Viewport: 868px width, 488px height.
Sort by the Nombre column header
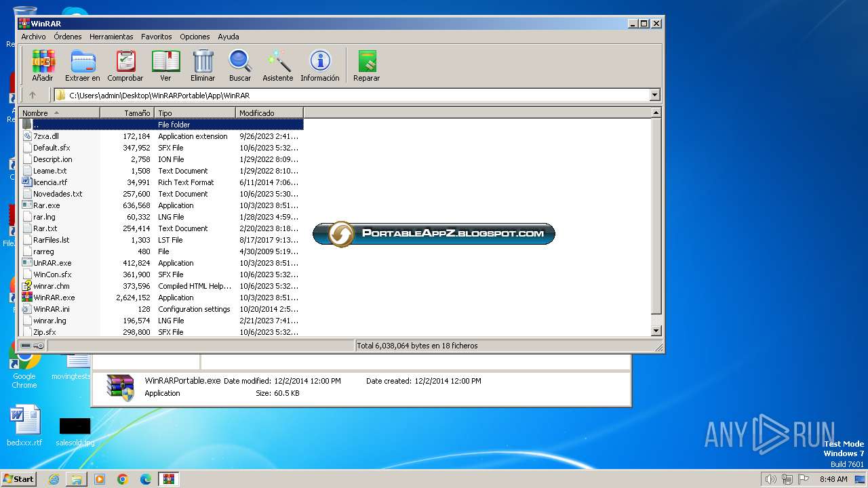60,113
